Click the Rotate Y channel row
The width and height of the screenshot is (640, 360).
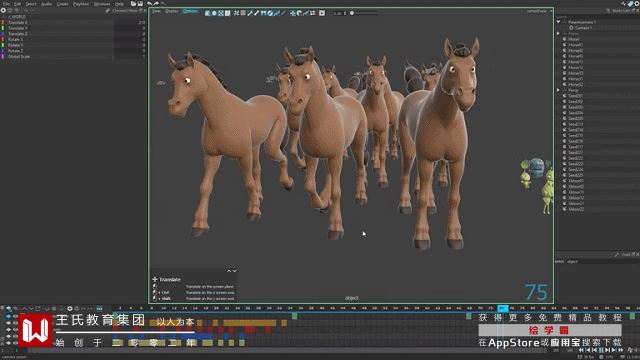(x=73, y=45)
